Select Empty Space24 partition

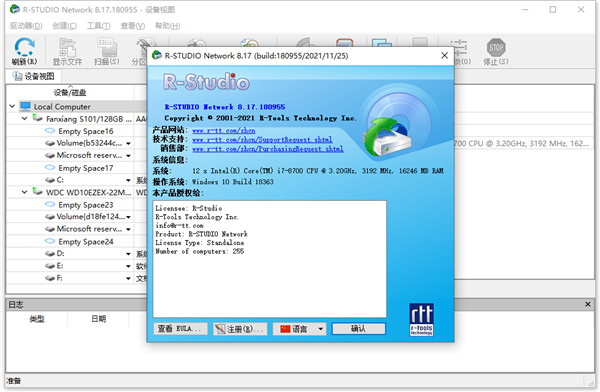pyautogui.click(x=86, y=242)
